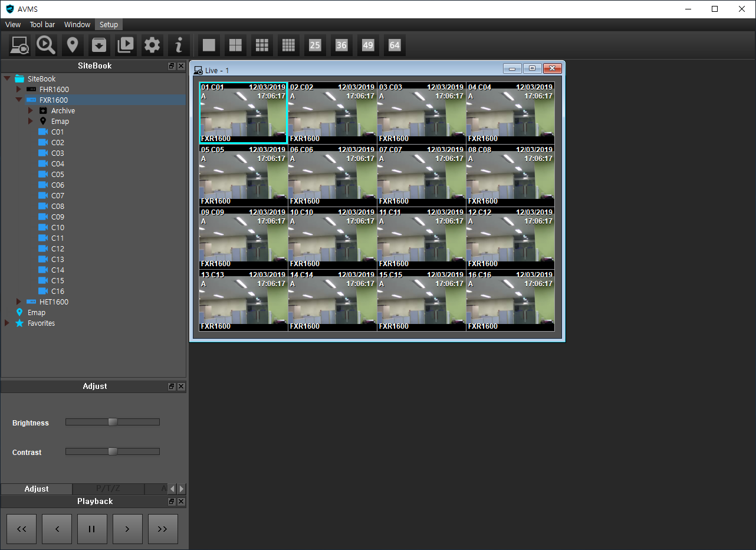Click the Emap location pin toolbar icon
The width and height of the screenshot is (756, 550).
(x=73, y=45)
